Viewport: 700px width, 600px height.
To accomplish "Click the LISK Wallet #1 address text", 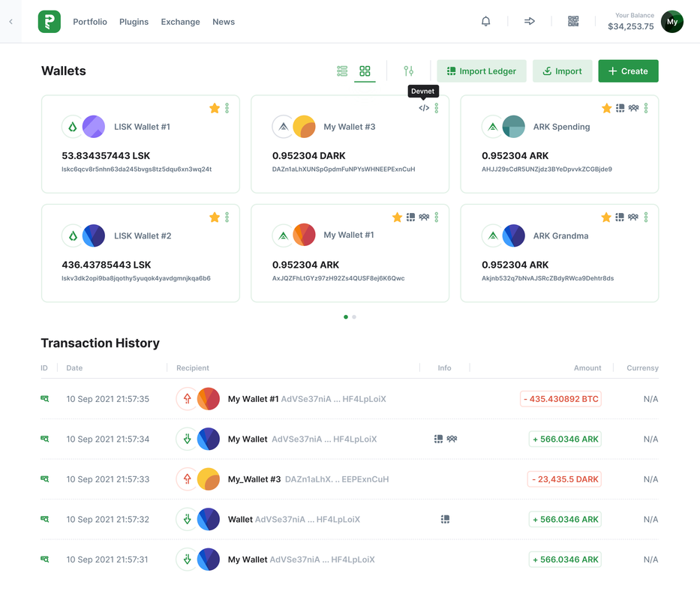I will (x=137, y=169).
